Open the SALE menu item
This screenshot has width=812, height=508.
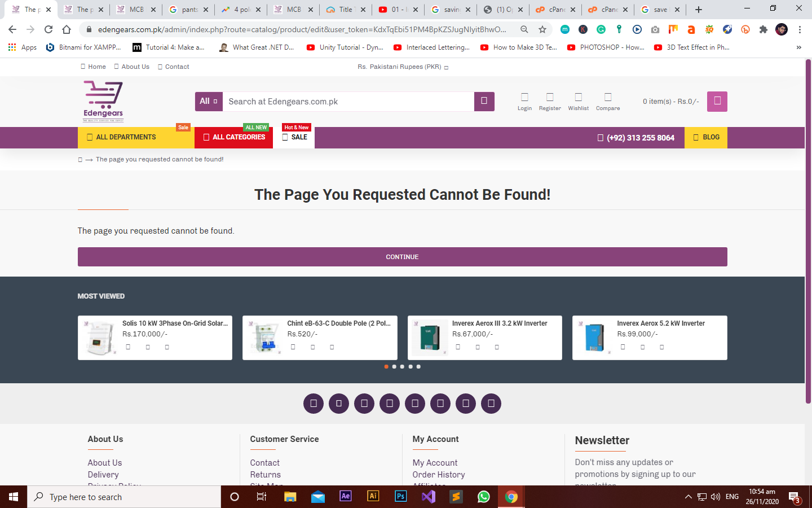tap(294, 137)
